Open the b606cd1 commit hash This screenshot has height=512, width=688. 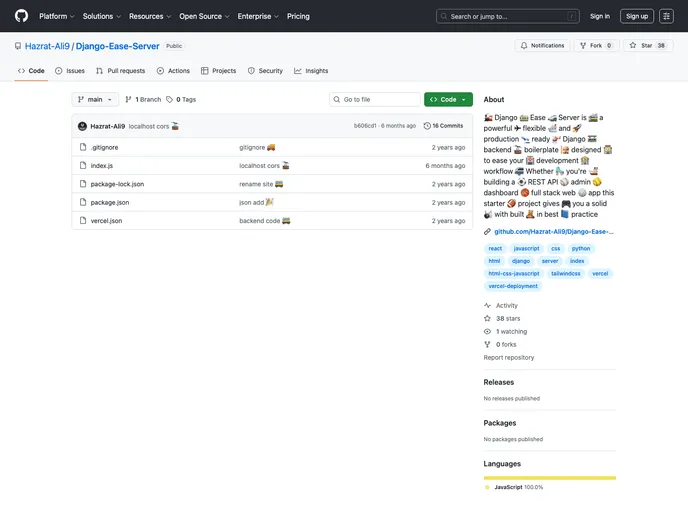tap(365, 126)
